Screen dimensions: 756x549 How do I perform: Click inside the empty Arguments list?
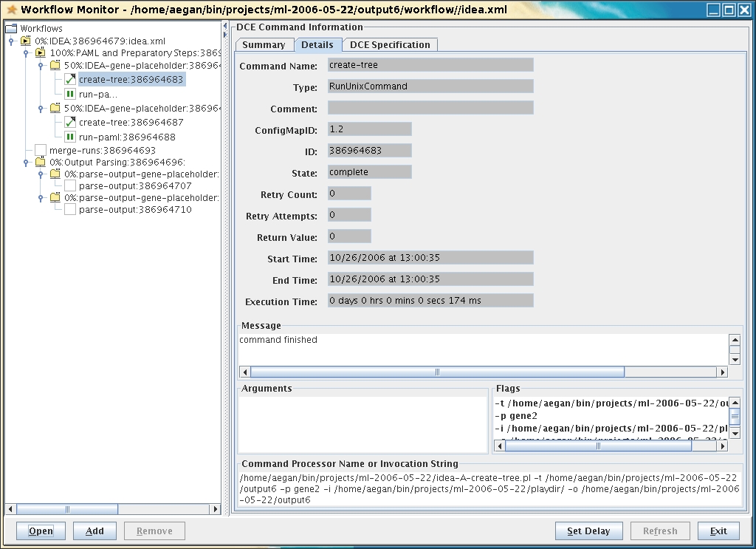363,425
